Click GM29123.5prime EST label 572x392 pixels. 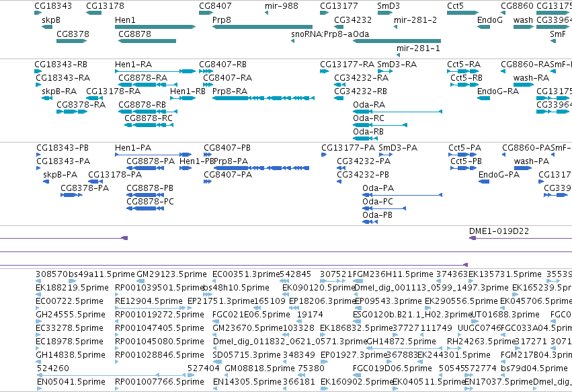(171, 274)
